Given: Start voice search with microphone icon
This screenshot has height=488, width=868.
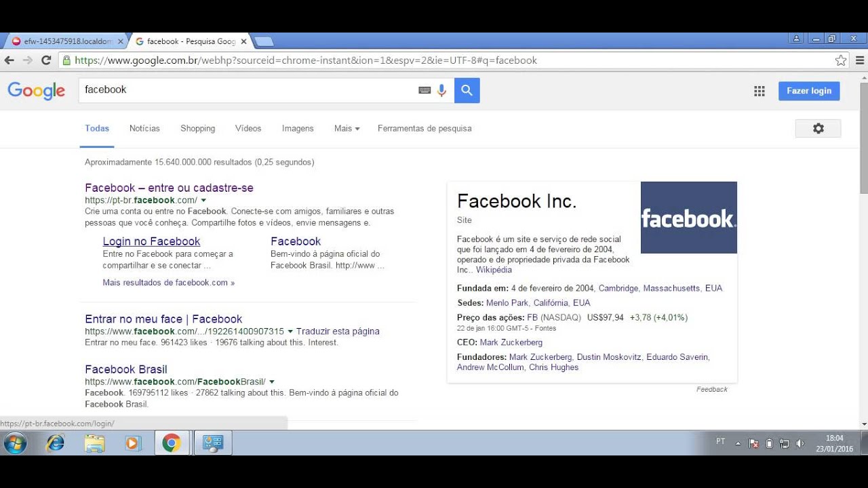Looking at the screenshot, I should (x=441, y=90).
